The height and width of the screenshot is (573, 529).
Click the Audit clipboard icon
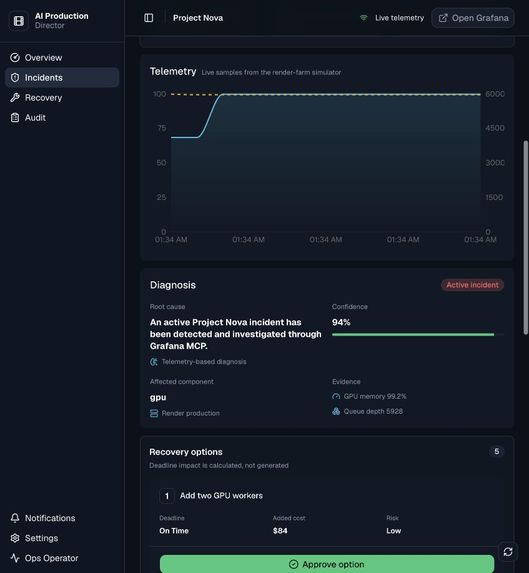tap(15, 118)
